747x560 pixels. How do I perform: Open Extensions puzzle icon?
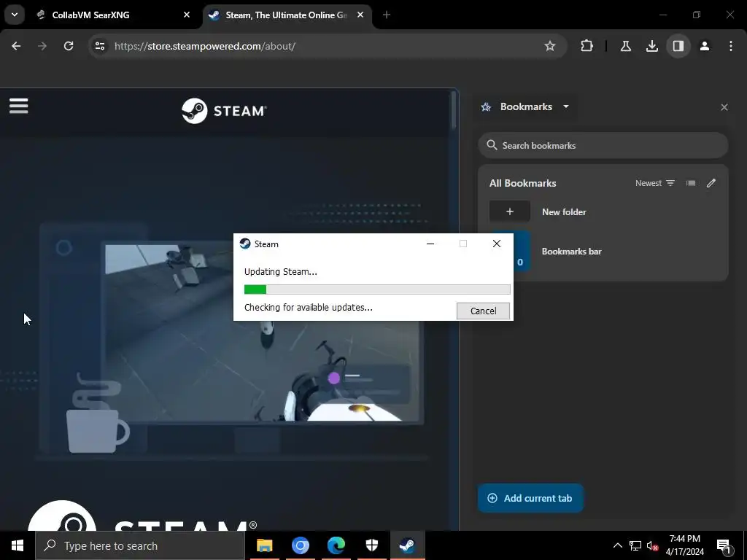[x=587, y=46]
